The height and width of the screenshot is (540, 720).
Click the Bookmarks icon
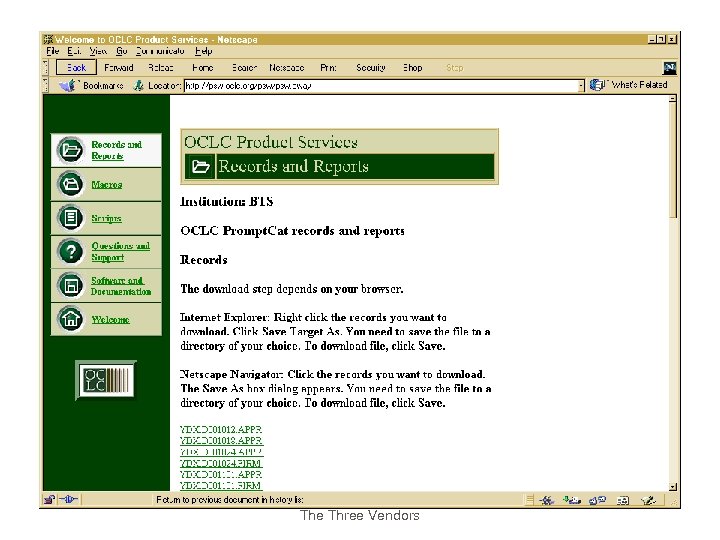[x=68, y=85]
